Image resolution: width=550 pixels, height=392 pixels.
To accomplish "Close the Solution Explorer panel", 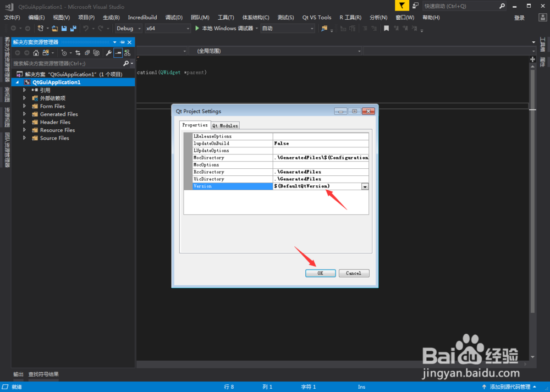I will [x=130, y=42].
